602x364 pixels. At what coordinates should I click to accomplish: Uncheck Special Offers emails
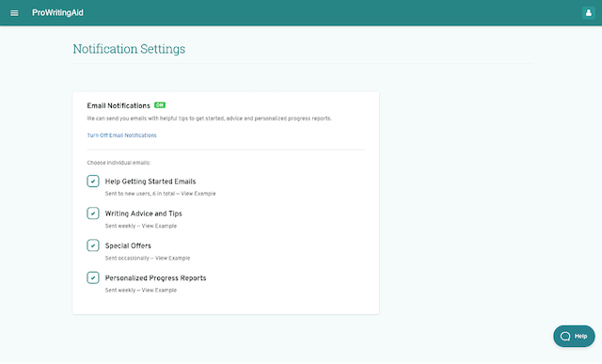(93, 245)
